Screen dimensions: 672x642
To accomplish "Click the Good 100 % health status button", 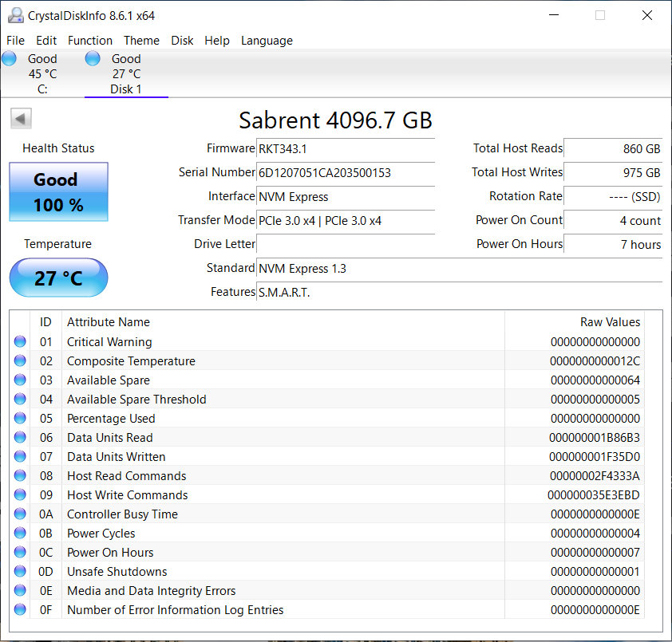I will pyautogui.click(x=58, y=192).
